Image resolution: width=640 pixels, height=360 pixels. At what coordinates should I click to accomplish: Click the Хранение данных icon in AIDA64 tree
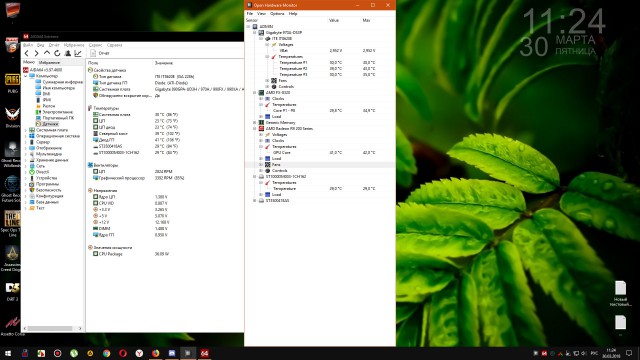[x=32, y=160]
